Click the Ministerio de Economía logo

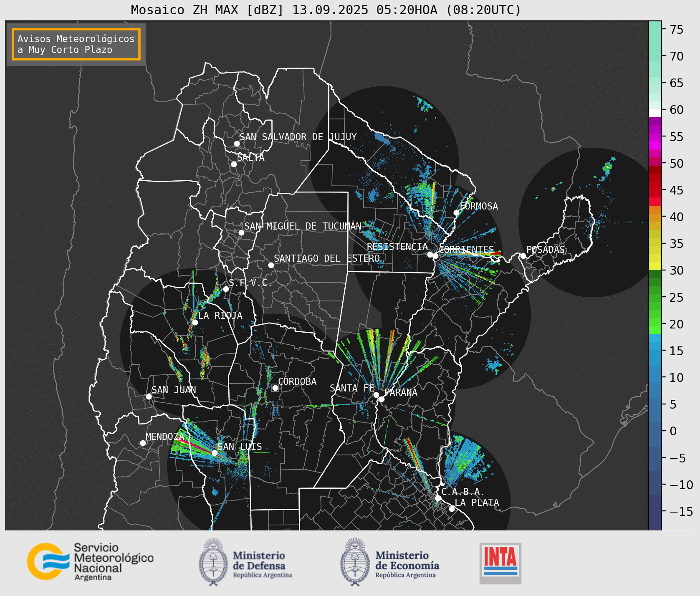[x=389, y=562]
